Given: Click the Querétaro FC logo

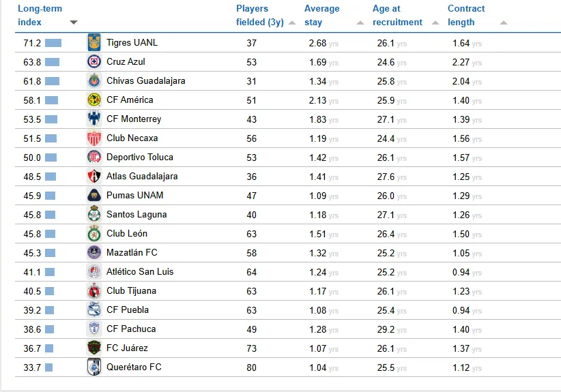Looking at the screenshot, I should (x=94, y=367).
